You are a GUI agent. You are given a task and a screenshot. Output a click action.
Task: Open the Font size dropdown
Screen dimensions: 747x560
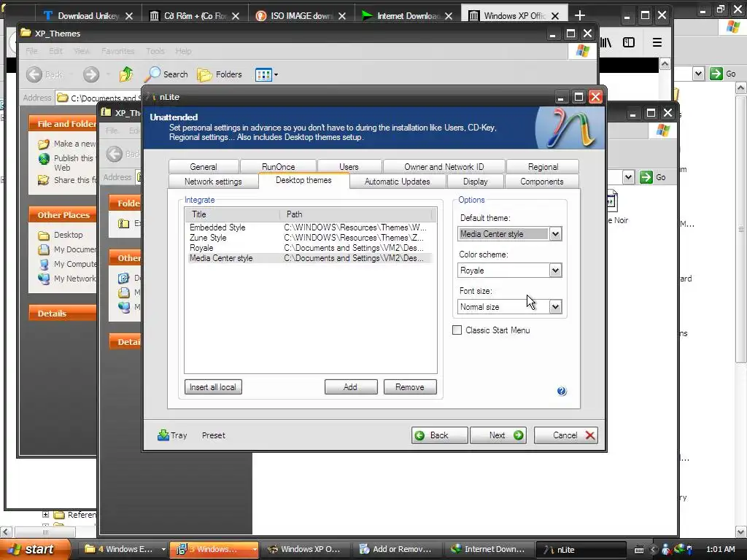coord(555,307)
